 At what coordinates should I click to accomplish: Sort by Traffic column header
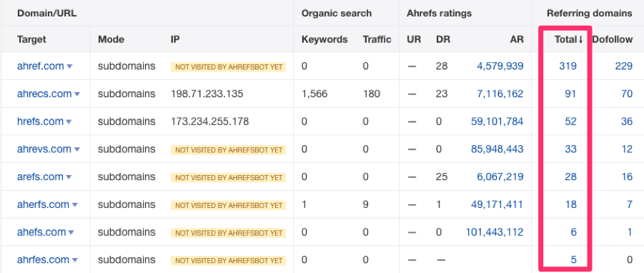(x=377, y=39)
